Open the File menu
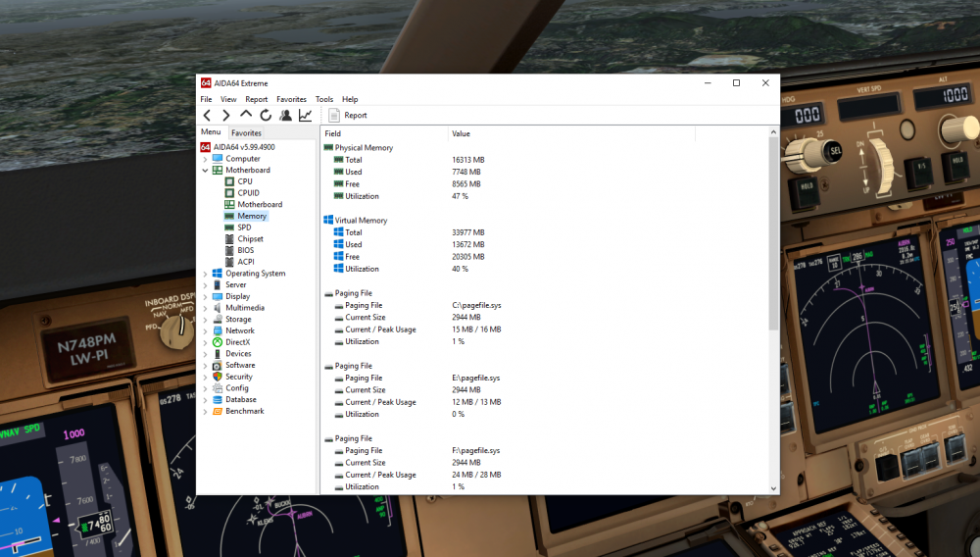Viewport: 980px width, 557px height. click(x=206, y=99)
